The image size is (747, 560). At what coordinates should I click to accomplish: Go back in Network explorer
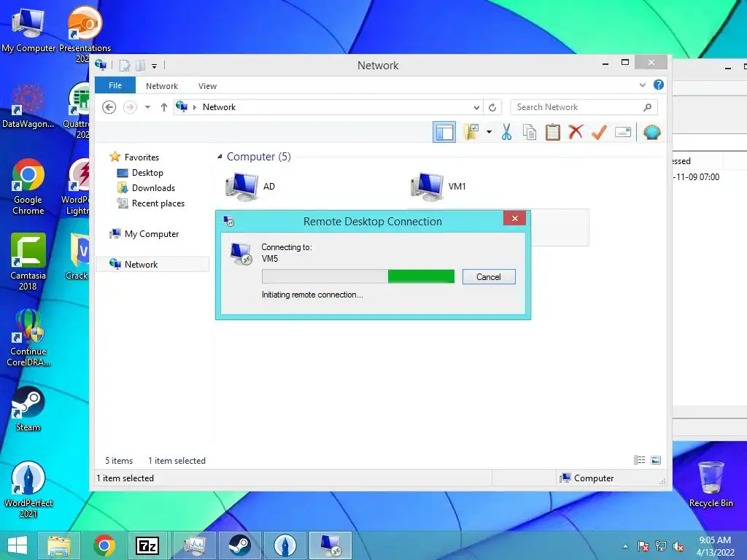(x=109, y=107)
